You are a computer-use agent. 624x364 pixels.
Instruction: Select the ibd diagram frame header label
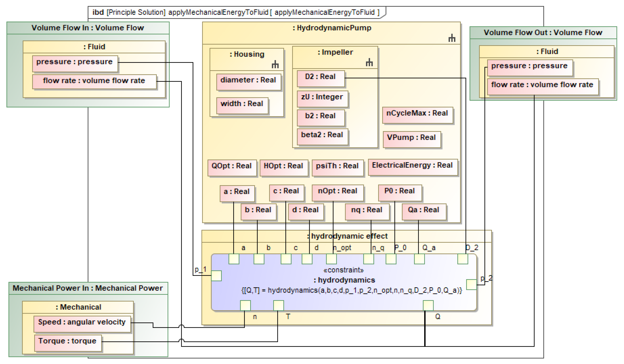(236, 12)
